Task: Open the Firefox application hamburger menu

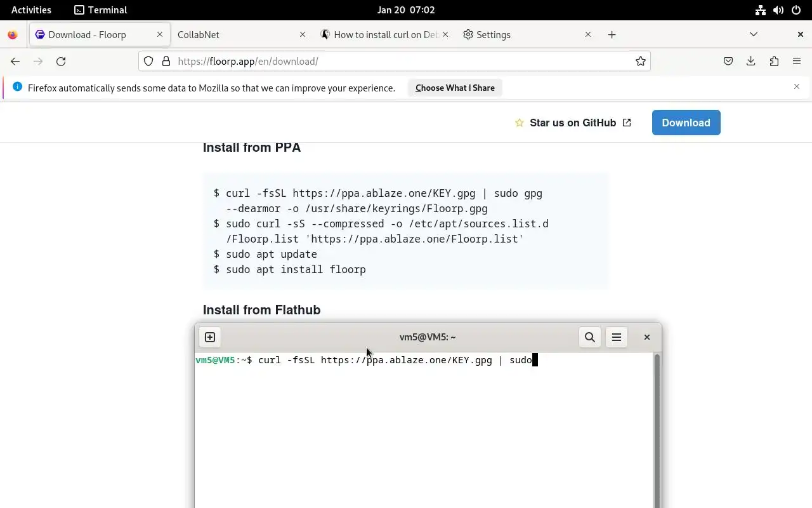Action: pos(797,61)
